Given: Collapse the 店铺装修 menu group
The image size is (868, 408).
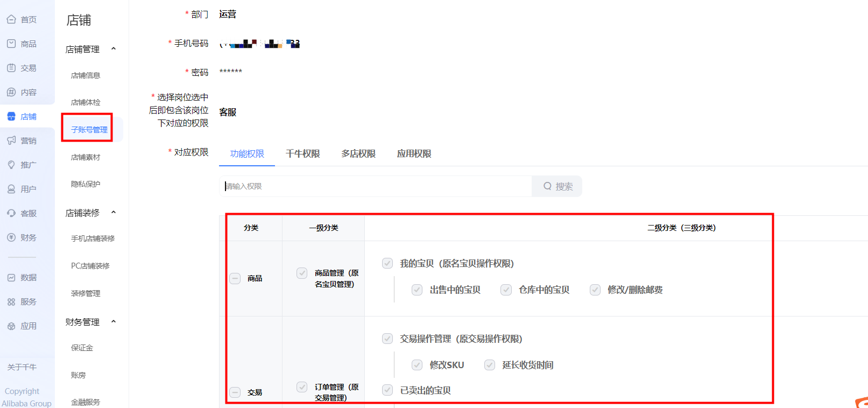Looking at the screenshot, I should [114, 213].
